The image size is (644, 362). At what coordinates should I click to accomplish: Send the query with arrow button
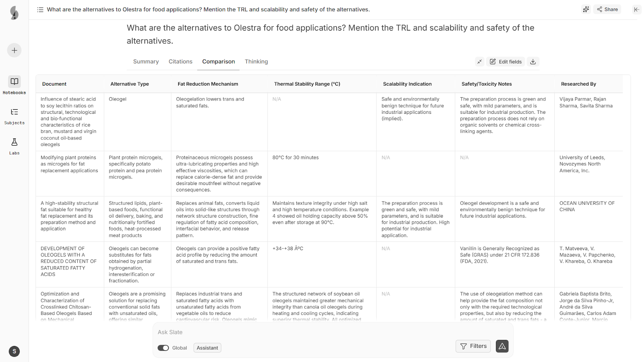pyautogui.click(x=502, y=346)
